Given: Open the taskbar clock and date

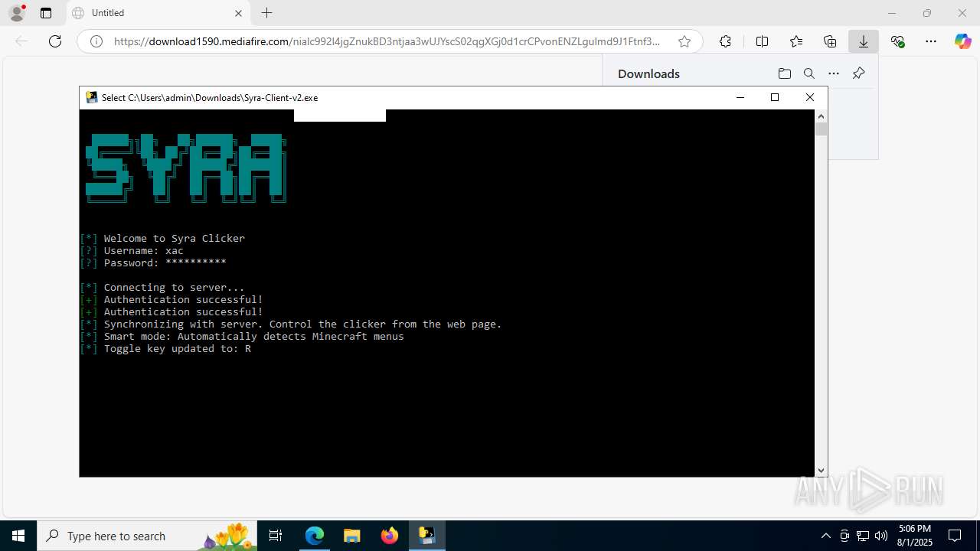Looking at the screenshot, I should point(915,536).
